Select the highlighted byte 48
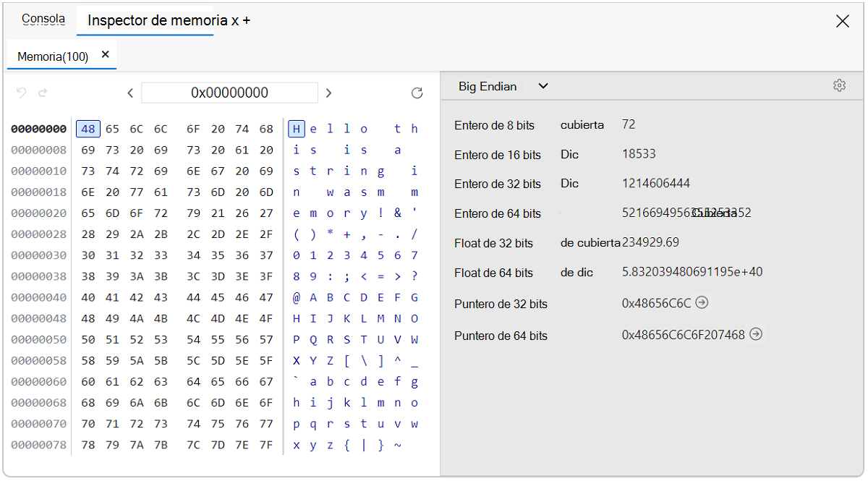868x481 pixels. 88,128
